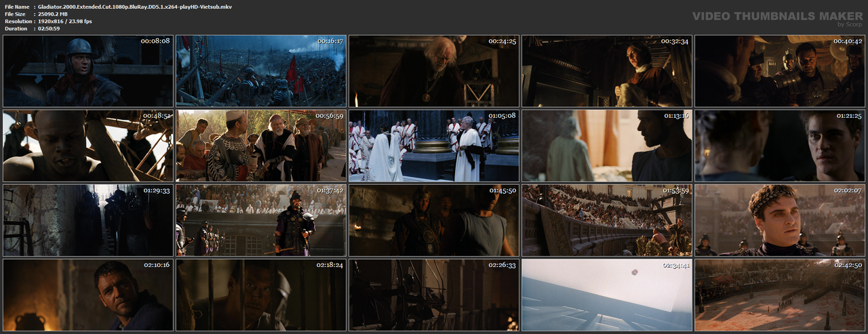Image resolution: width=868 pixels, height=334 pixels.
Task: Select the battlefield thumbnail at 00:16:17
Action: pyautogui.click(x=261, y=71)
